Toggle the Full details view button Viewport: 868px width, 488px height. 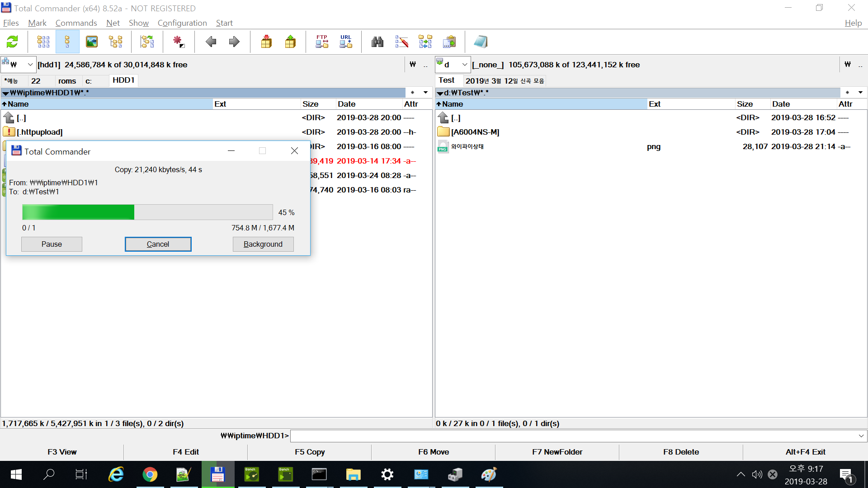coord(67,42)
